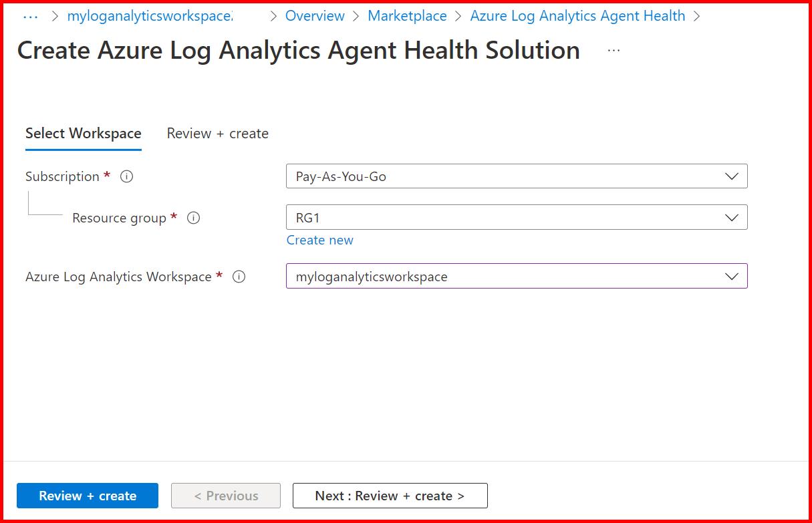Click the Azure Log Analytics Workspace label
Viewport: 812px width, 523px height.
coord(118,277)
